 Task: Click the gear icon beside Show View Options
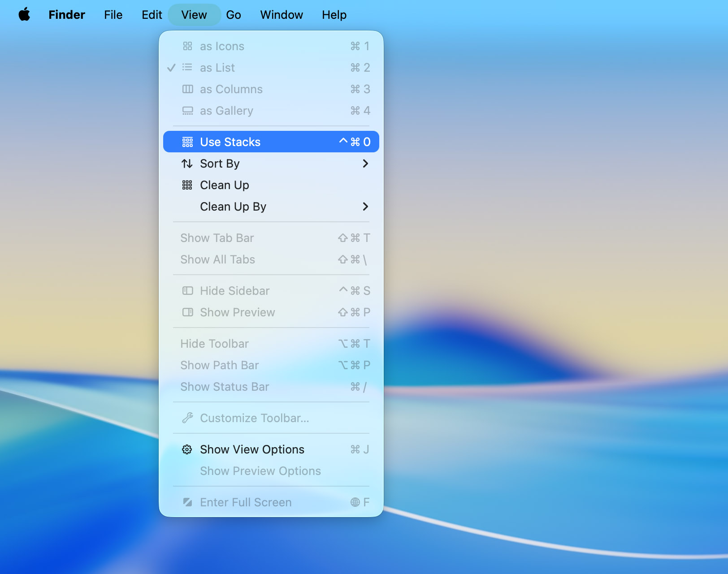click(187, 449)
